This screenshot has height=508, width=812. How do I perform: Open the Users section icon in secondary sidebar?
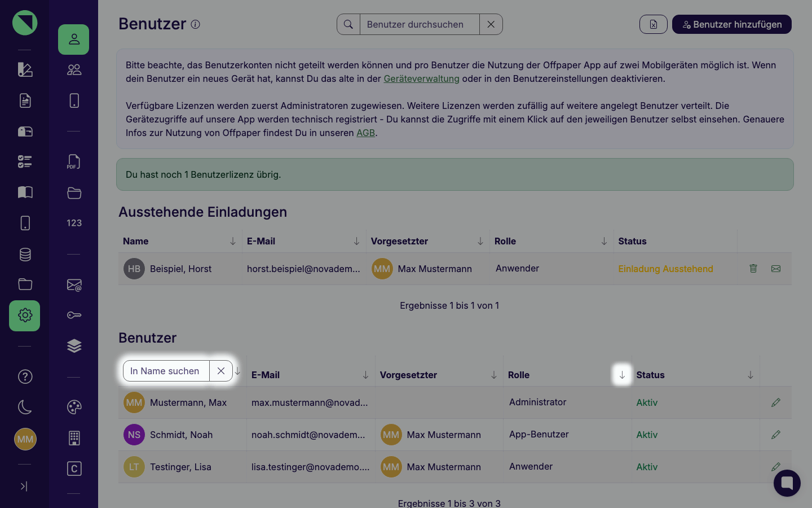point(74,40)
